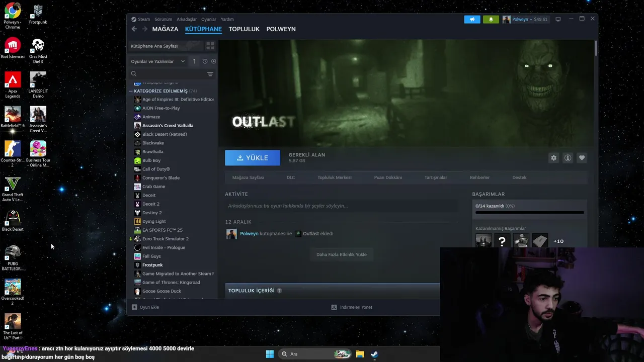Image resolution: width=644 pixels, height=362 pixels.
Task: Click the Frostpunk library icon
Action: click(137, 265)
